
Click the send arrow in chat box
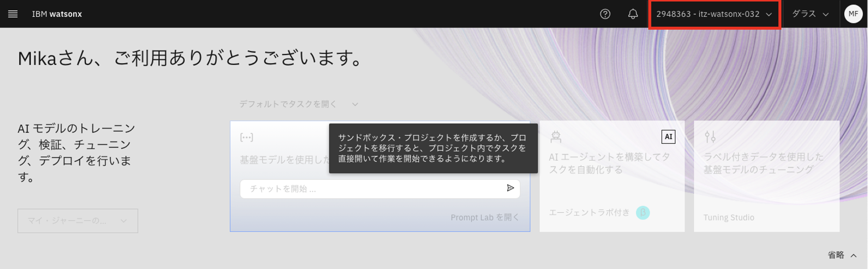click(x=510, y=188)
